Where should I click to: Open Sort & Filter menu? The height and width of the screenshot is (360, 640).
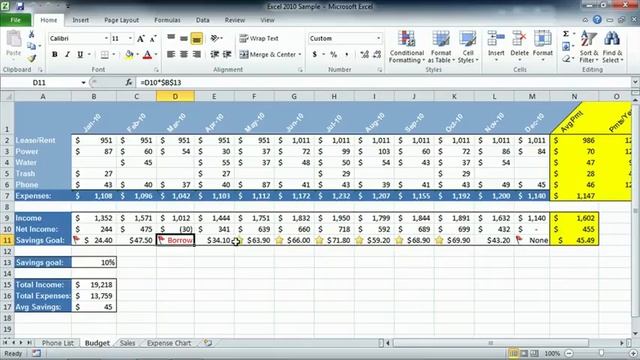click(x=589, y=47)
